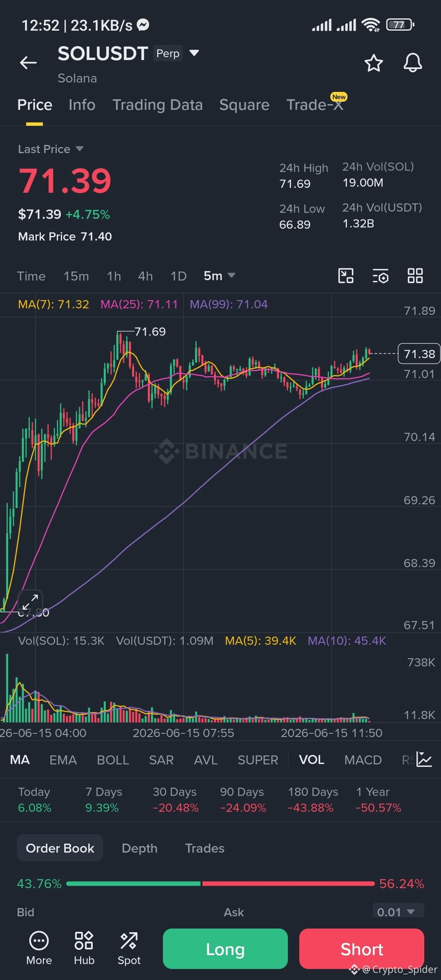Image resolution: width=441 pixels, height=980 pixels.
Task: Open order book 0.01 precision dropdown
Action: [398, 912]
